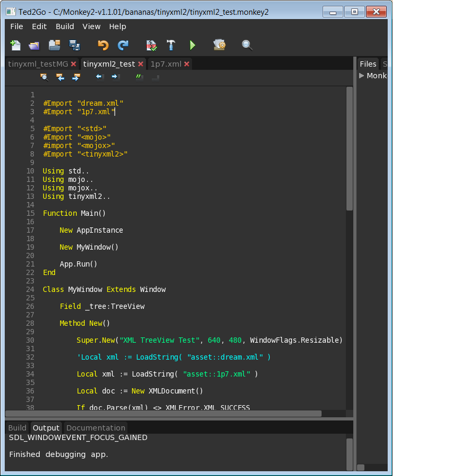Switch to the Documentation tab
The width and height of the screenshot is (476, 476).
tap(96, 428)
